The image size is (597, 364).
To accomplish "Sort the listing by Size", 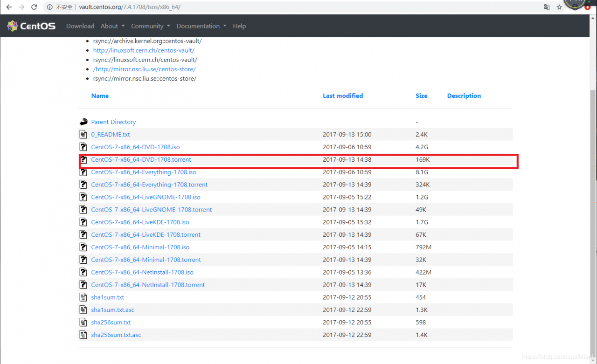I will [x=422, y=96].
